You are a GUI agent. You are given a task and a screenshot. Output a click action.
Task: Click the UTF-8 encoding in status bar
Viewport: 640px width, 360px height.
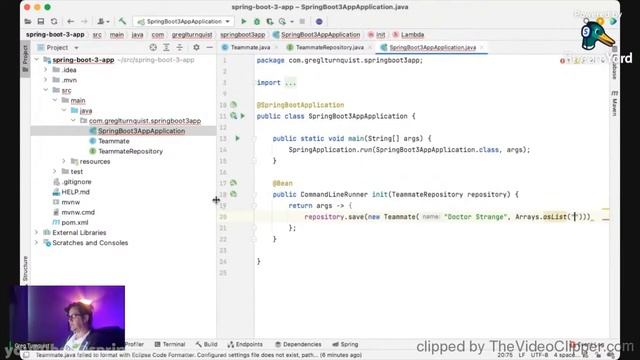(539, 355)
